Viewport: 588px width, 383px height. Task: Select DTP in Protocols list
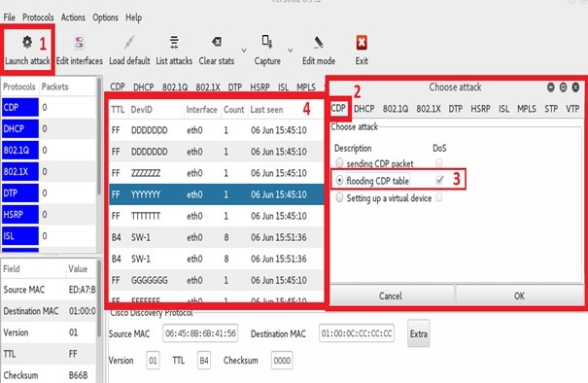[x=20, y=192]
